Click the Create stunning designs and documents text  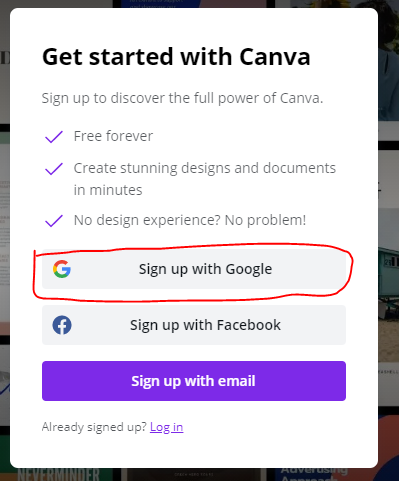coord(205,179)
